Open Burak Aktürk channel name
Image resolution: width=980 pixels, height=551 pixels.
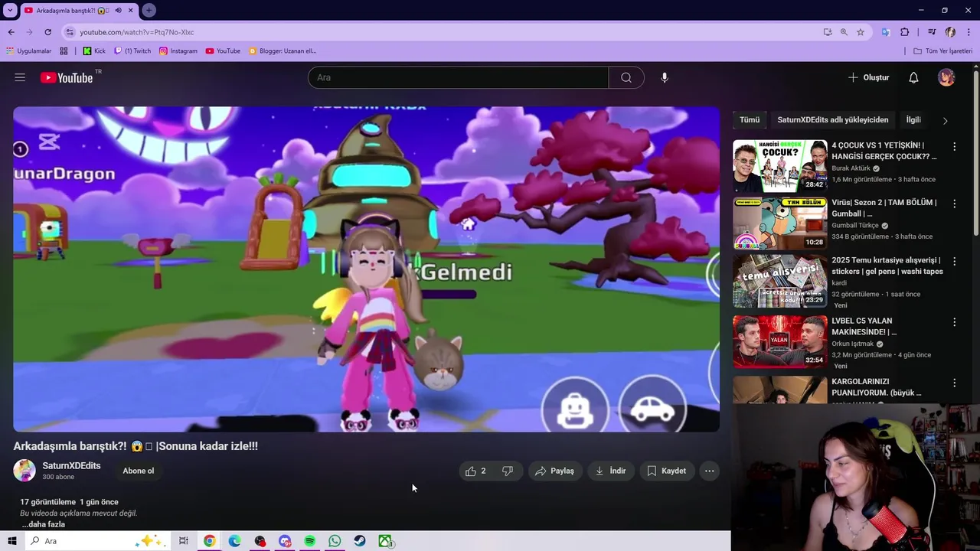[851, 168]
